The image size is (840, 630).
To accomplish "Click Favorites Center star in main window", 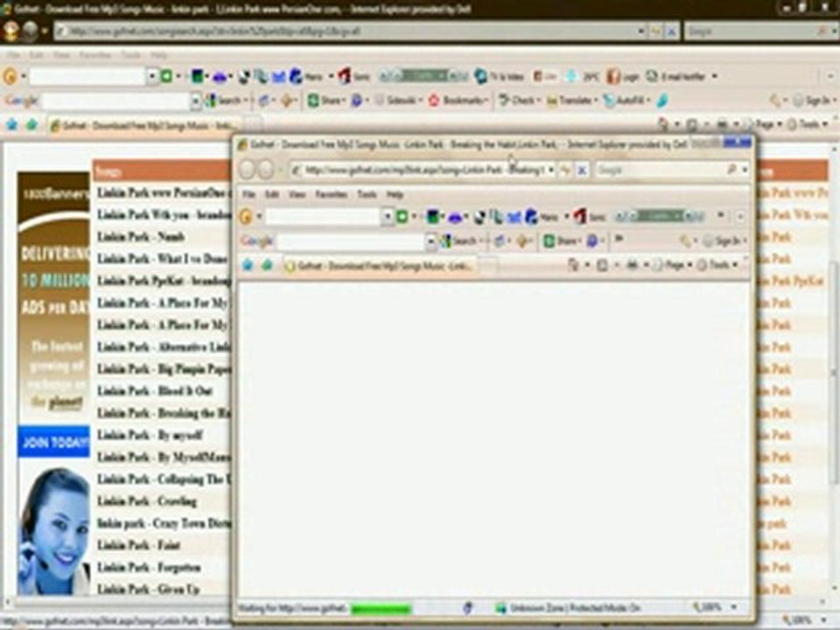I will click(12, 125).
